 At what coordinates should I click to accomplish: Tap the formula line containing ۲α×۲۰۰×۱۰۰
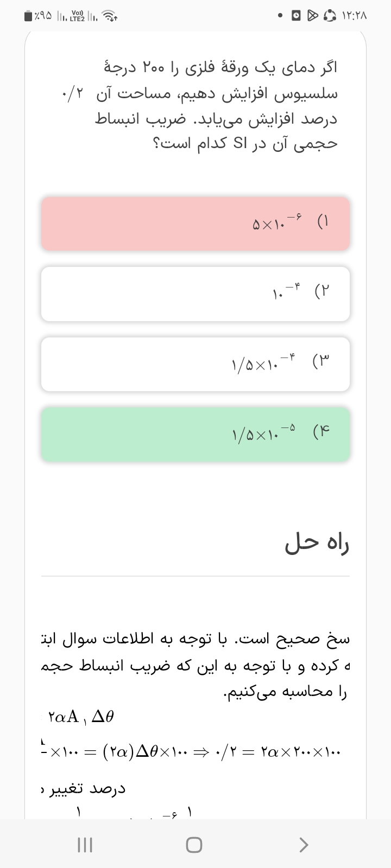point(195,752)
